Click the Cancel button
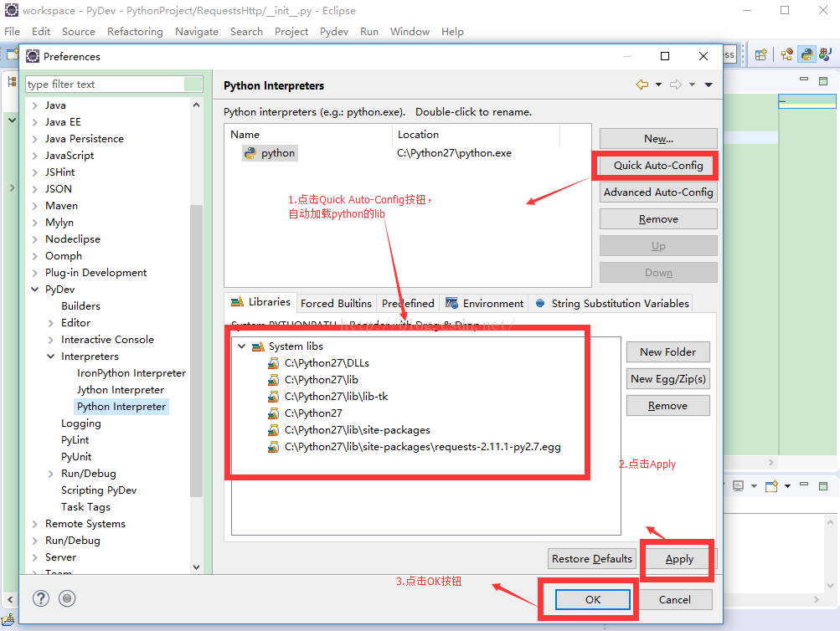Screen dimensions: 840x631 (674, 599)
